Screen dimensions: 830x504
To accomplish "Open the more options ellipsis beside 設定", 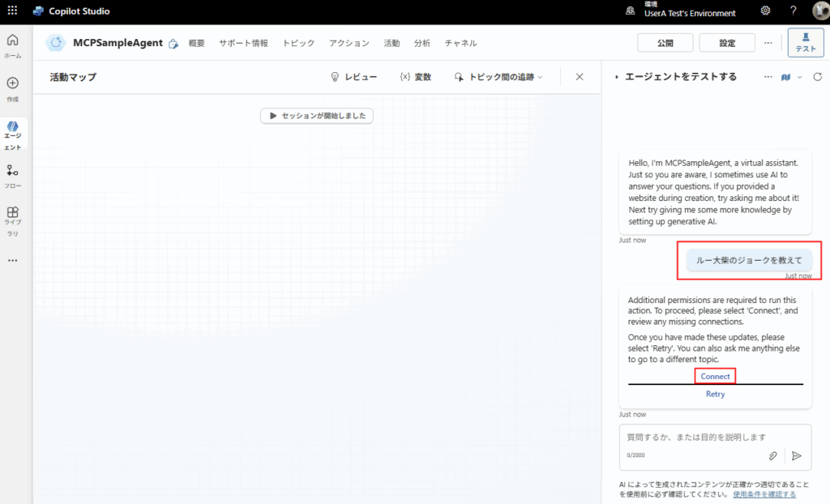I will point(768,43).
